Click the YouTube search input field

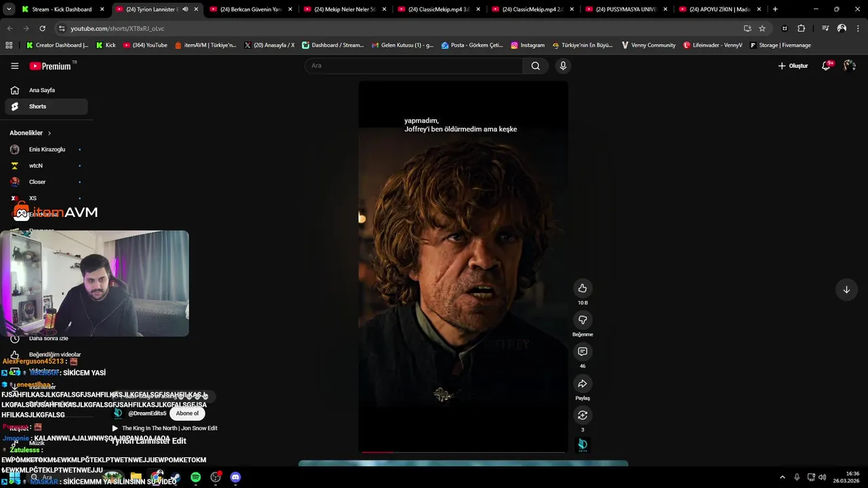(414, 66)
